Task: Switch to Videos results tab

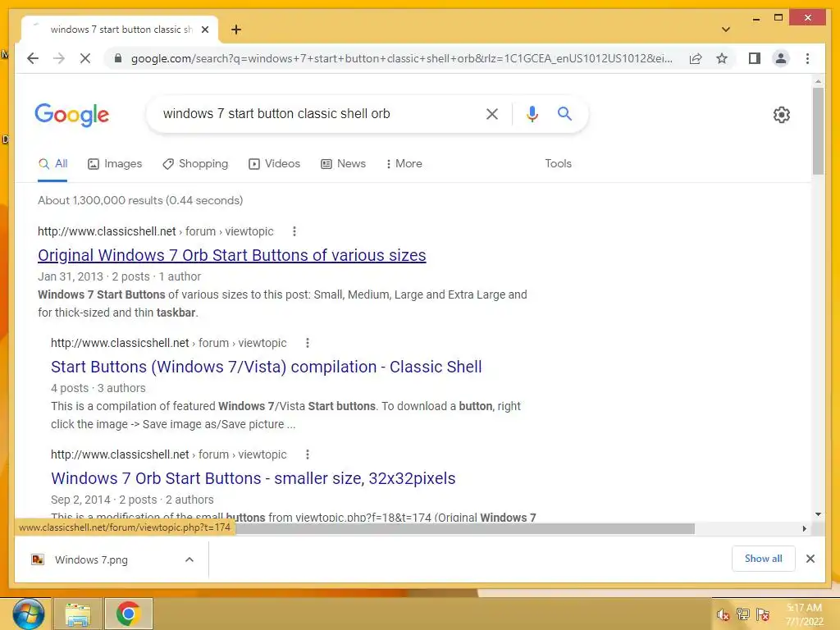Action: 274,163
